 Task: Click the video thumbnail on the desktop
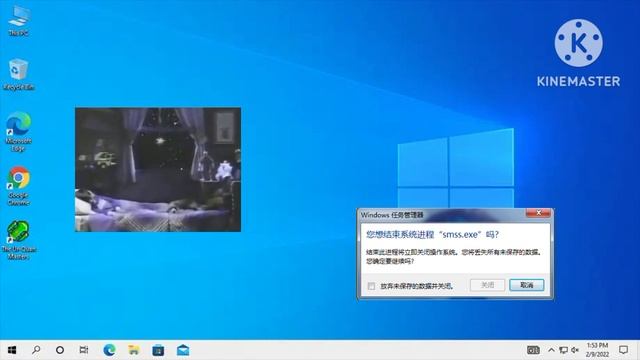158,170
